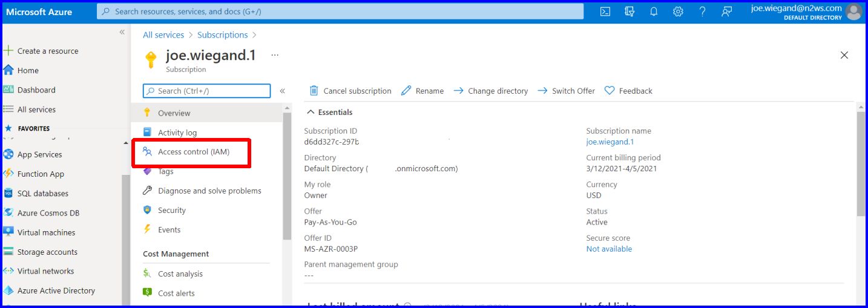868x308 pixels.
Task: Open the help question mark
Action: point(702,11)
